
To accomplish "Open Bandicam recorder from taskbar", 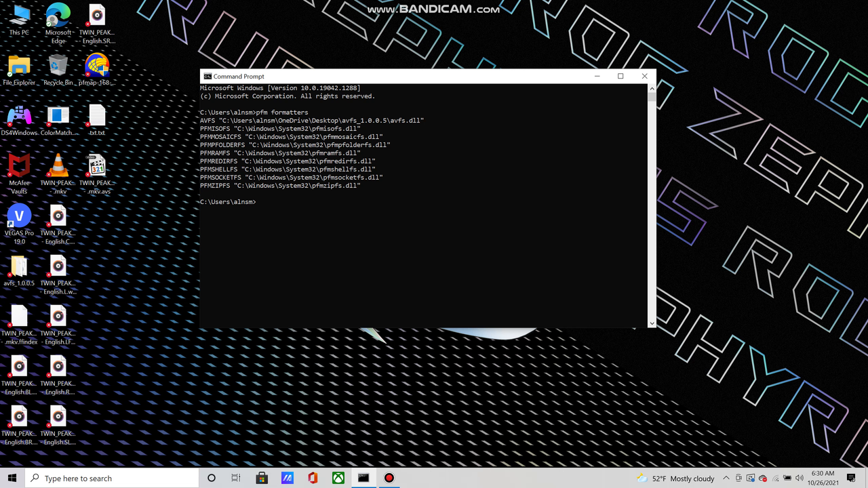I will [389, 478].
